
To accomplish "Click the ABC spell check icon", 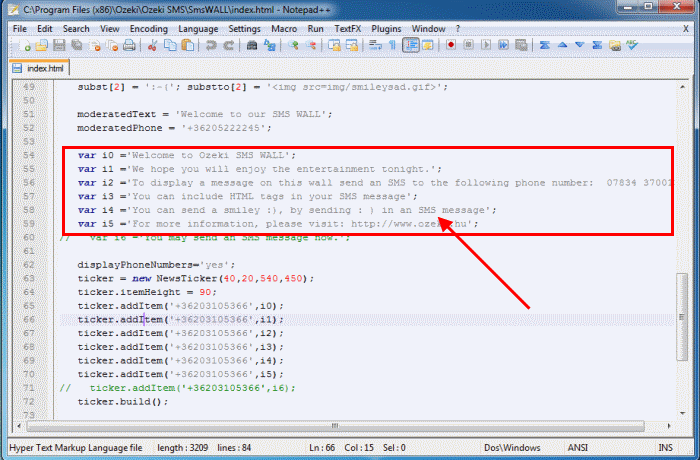I will click(x=632, y=46).
